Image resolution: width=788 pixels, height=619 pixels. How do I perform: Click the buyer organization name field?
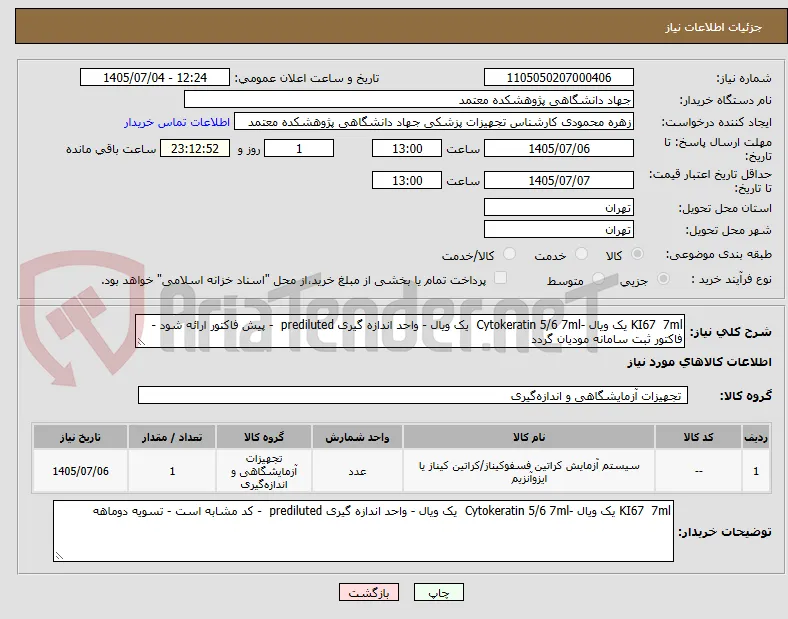409,99
